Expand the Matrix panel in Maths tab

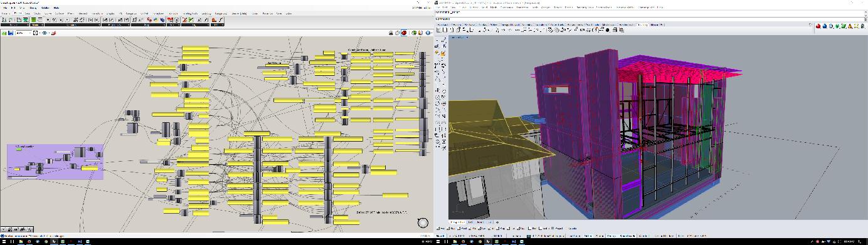pyautogui.click(x=36, y=24)
